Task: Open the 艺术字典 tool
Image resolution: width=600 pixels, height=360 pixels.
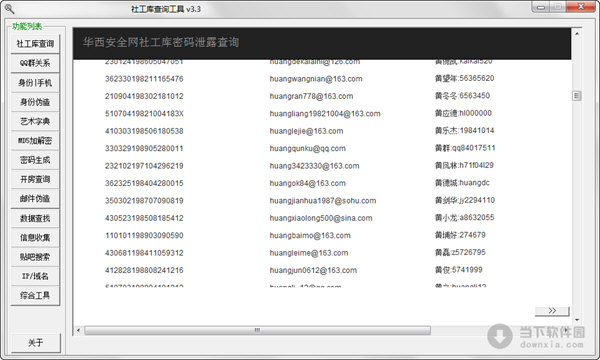Action: pyautogui.click(x=35, y=121)
